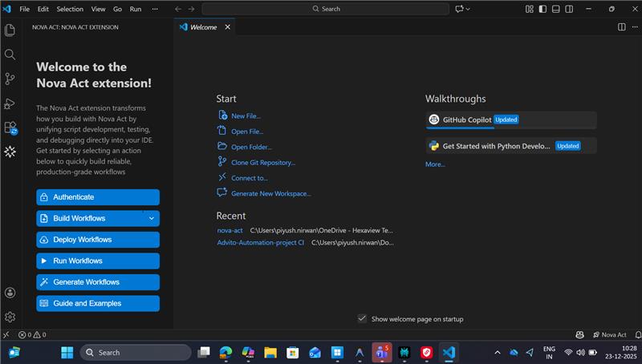Click the VS Code command center search box
The width and height of the screenshot is (642, 364).
(326, 9)
